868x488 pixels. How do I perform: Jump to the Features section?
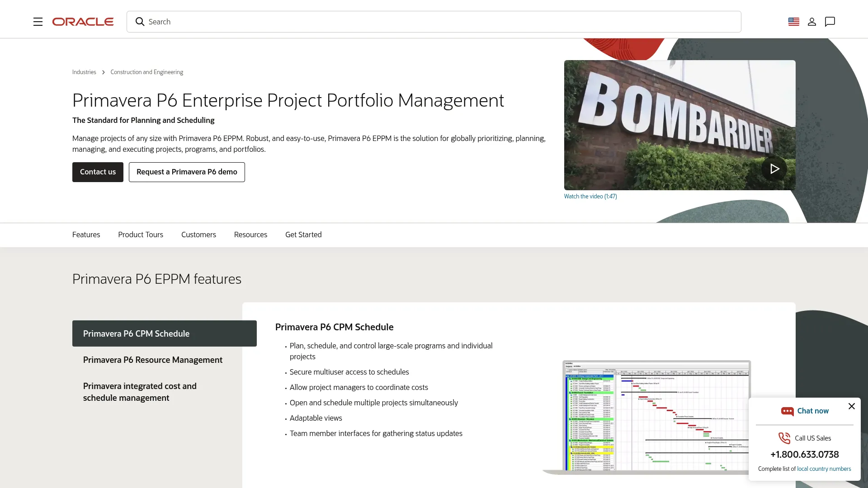point(86,235)
